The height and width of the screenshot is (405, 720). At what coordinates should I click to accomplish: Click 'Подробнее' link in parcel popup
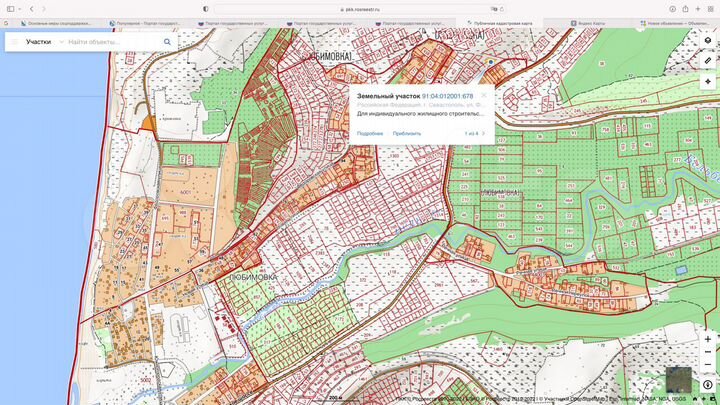pyautogui.click(x=370, y=133)
